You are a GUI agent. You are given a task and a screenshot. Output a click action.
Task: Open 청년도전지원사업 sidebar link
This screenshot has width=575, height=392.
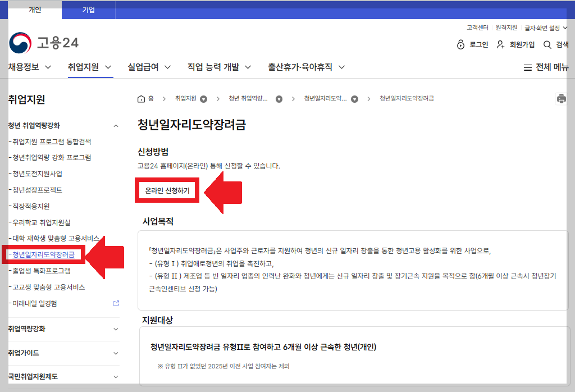[x=38, y=174]
